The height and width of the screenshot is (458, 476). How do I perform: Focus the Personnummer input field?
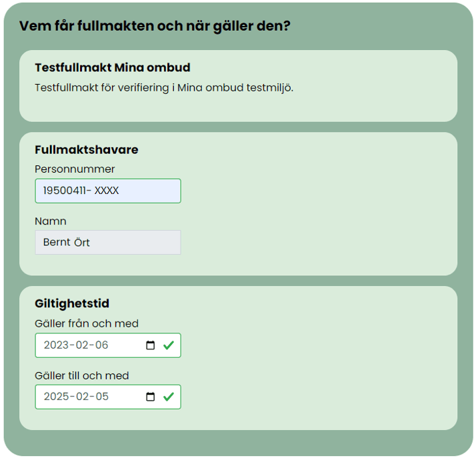coord(107,191)
